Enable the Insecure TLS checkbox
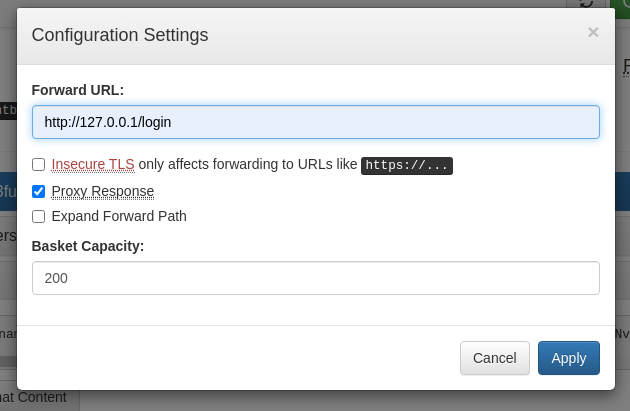 [39, 164]
